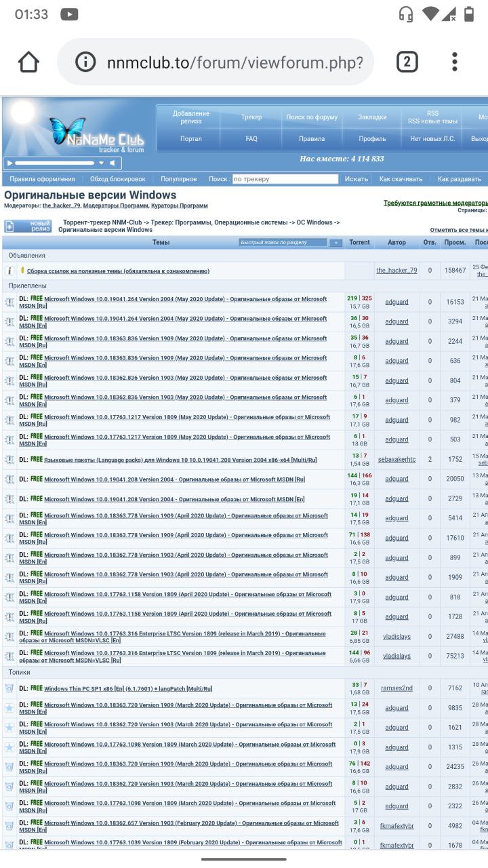Screen dimensions: 488x868
Task: Toggle the audio player speaker mute icon
Action: tap(113, 163)
